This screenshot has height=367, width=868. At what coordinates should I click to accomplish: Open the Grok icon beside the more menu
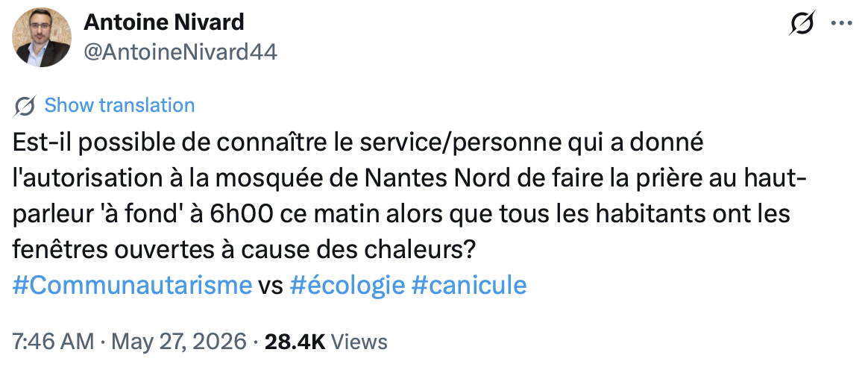(x=802, y=23)
